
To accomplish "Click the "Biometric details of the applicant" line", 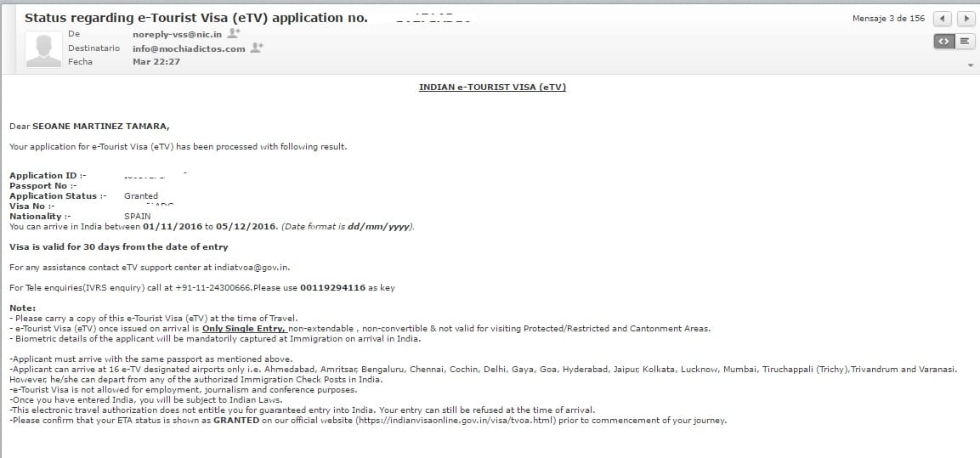I will (215, 339).
